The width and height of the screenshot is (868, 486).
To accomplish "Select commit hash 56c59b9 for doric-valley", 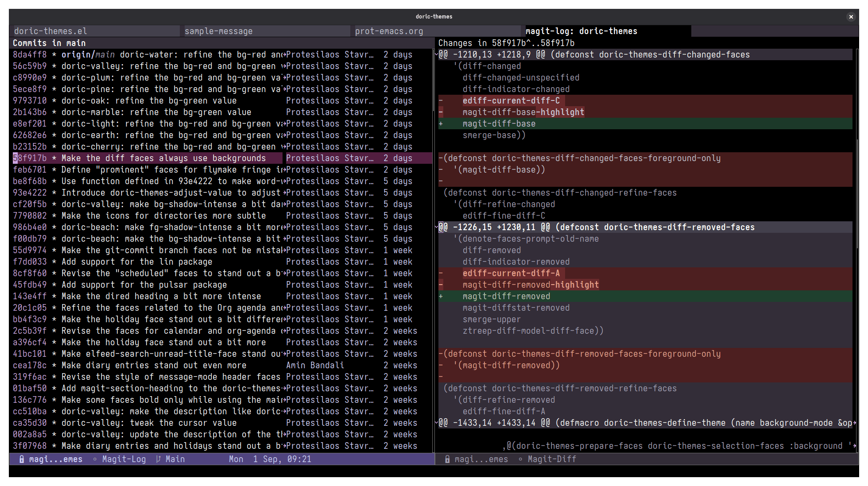I will [30, 66].
